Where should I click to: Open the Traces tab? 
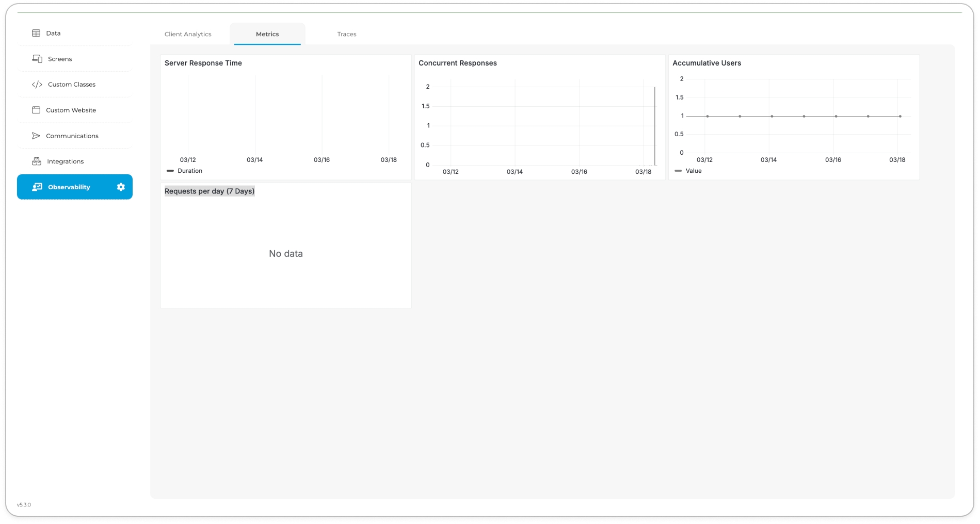(347, 34)
